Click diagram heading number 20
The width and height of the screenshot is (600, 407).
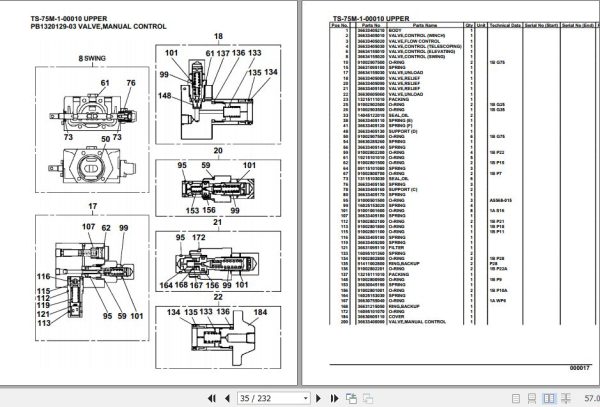[x=218, y=151]
